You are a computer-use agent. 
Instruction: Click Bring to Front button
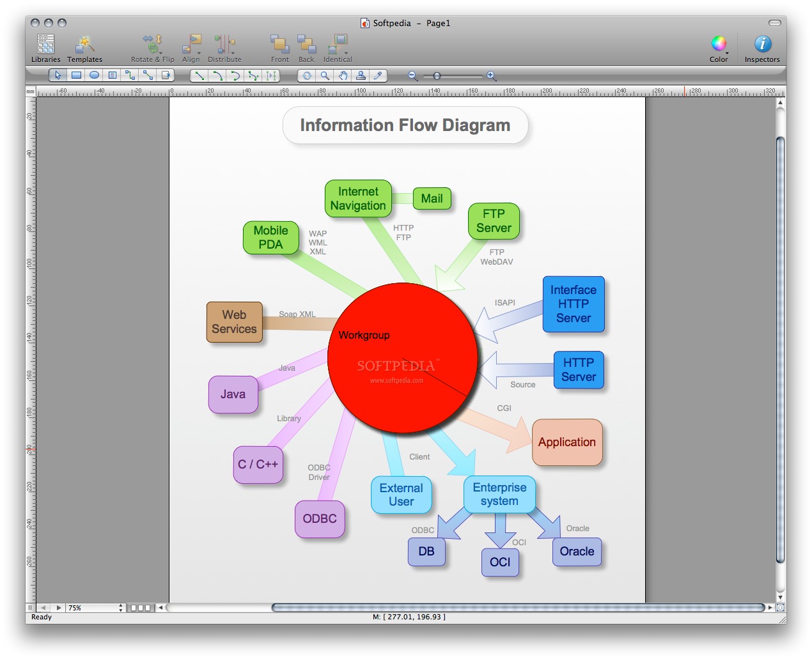click(x=279, y=49)
